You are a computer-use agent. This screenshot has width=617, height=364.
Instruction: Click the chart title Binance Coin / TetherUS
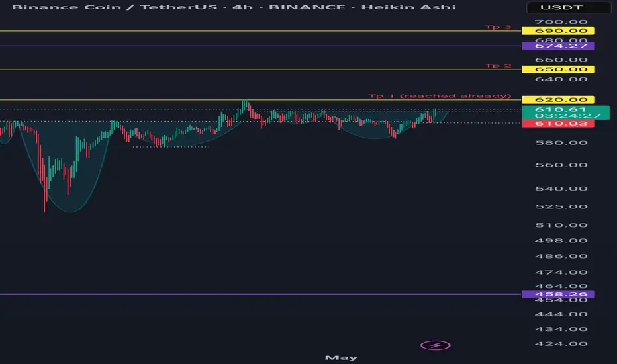[x=115, y=7]
